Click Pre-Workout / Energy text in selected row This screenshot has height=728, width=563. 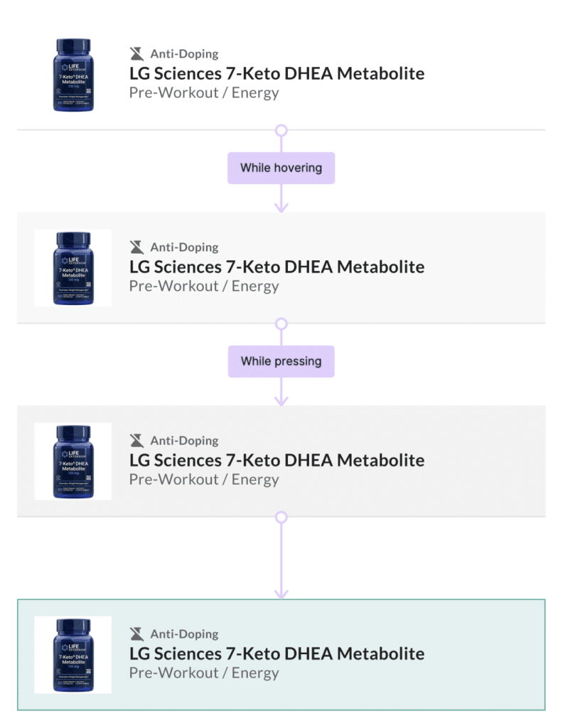204,673
